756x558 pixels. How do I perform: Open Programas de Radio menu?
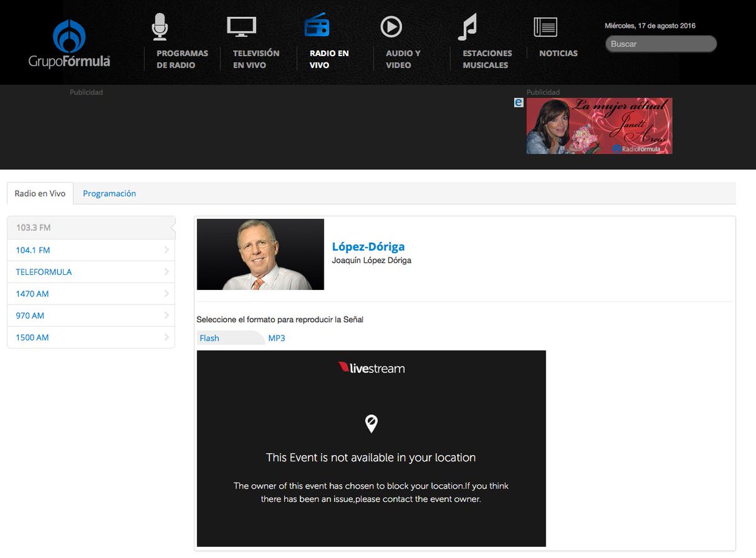(183, 59)
